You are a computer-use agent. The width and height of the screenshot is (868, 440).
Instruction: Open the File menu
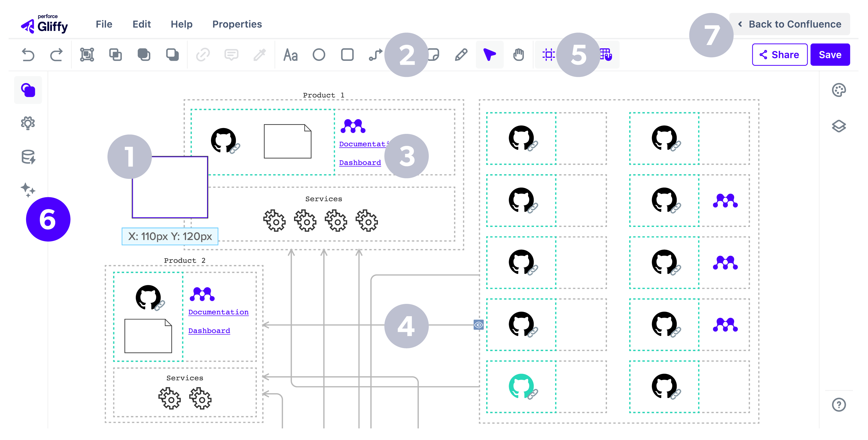pos(104,24)
